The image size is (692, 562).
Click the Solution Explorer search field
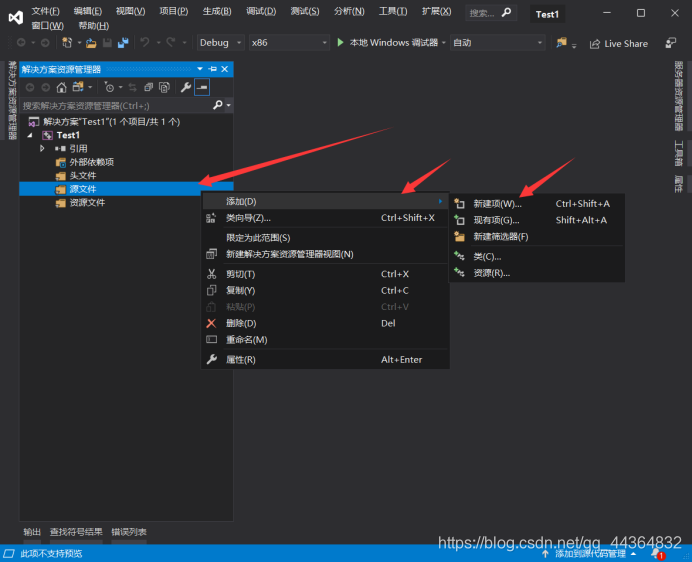(117, 106)
